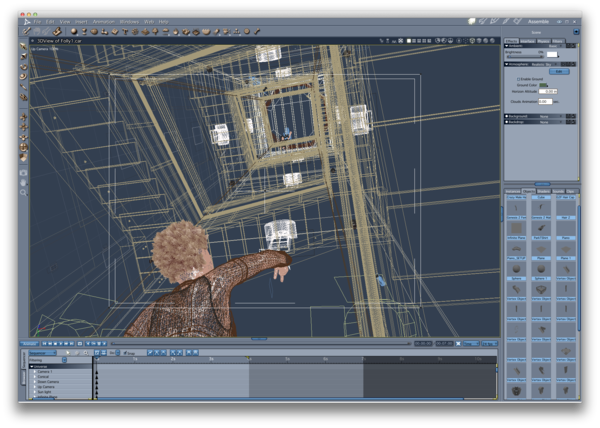Image resolution: width=600 pixels, height=428 pixels.
Task: Click the Clouds Animation input field
Action: coord(545,101)
